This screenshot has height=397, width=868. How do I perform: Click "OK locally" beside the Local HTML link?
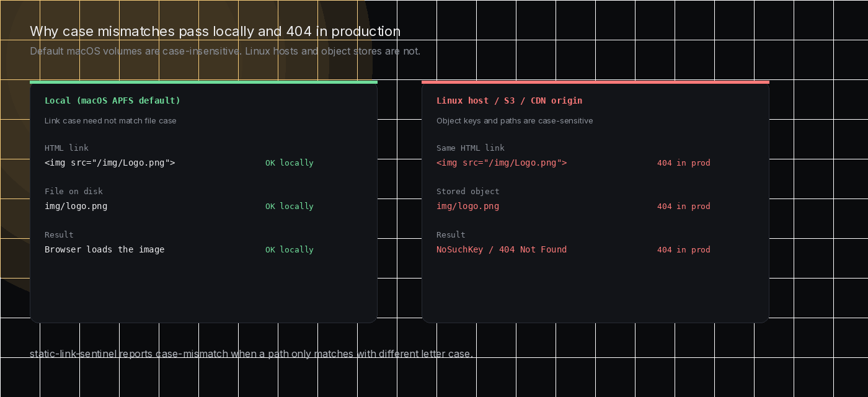pyautogui.click(x=290, y=163)
